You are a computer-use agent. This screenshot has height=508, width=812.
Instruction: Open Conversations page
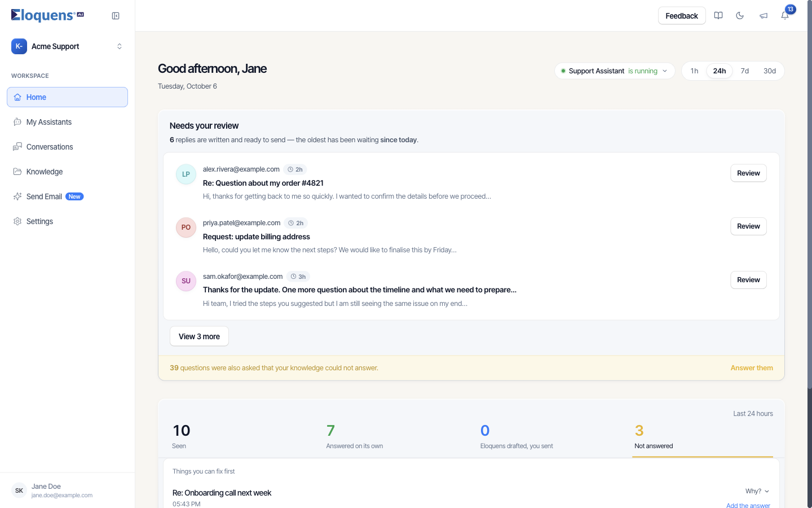pos(68,147)
